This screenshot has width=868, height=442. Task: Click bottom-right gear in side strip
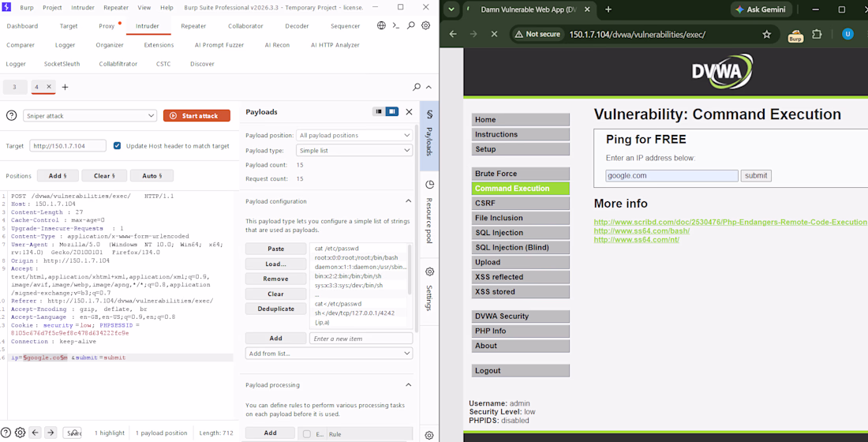tap(429, 436)
